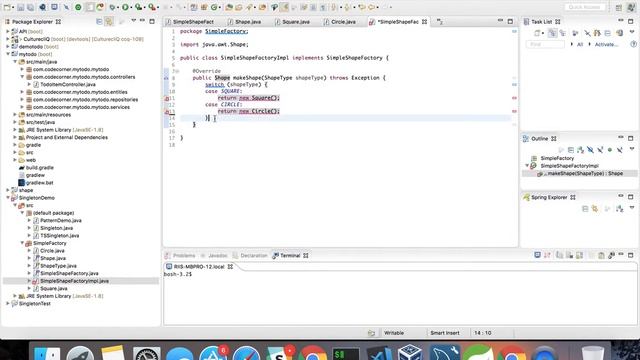Click the error marker on line 11

pyautogui.click(x=167, y=98)
